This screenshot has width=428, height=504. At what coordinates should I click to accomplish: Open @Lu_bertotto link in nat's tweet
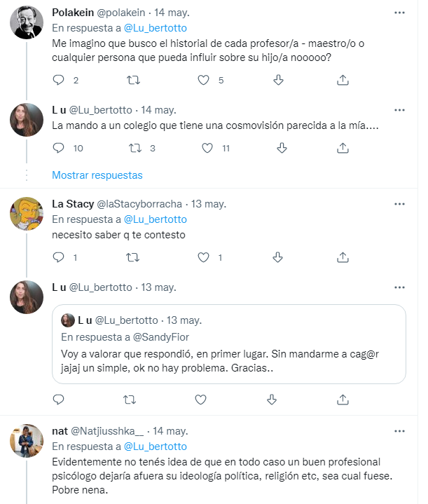[155, 447]
